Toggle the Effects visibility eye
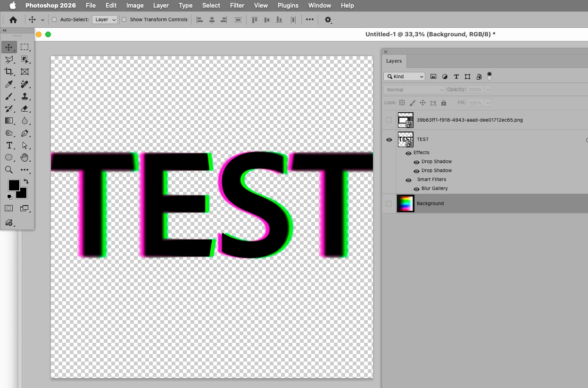This screenshot has height=388, width=588. [408, 153]
